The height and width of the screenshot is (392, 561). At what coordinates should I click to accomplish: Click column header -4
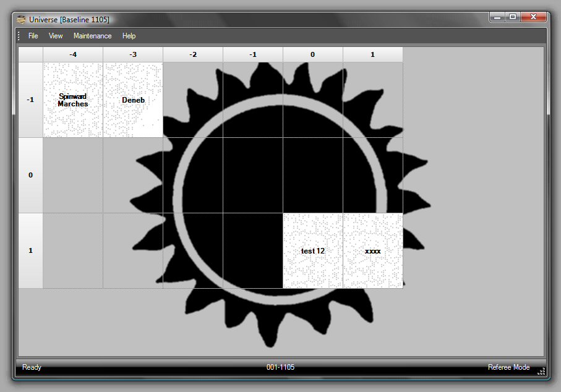[x=73, y=54]
